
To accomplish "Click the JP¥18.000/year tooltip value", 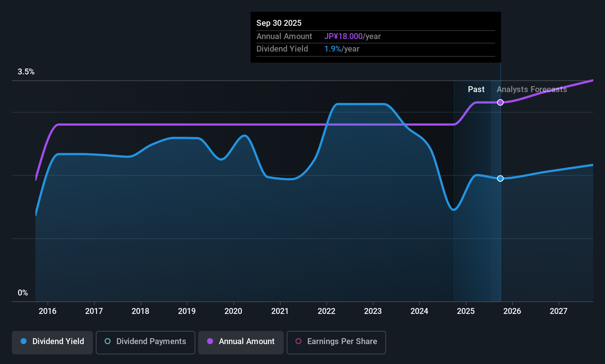I will pyautogui.click(x=352, y=36).
